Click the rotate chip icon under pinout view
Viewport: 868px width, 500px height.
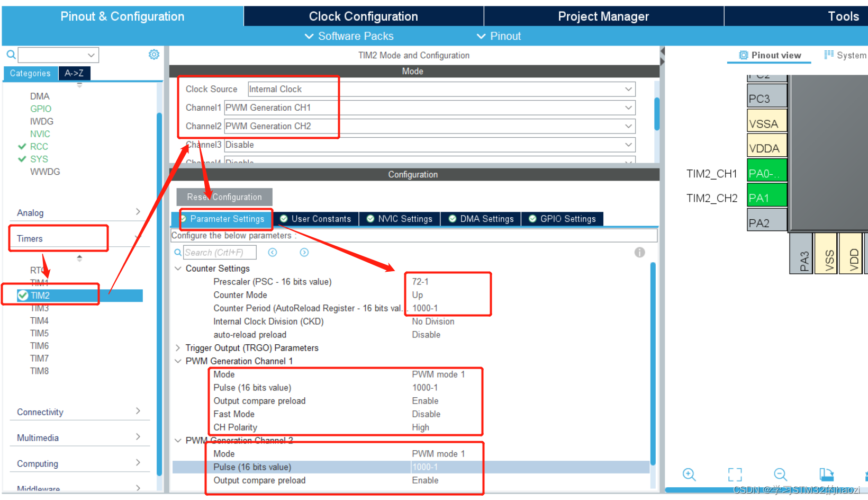pos(826,475)
